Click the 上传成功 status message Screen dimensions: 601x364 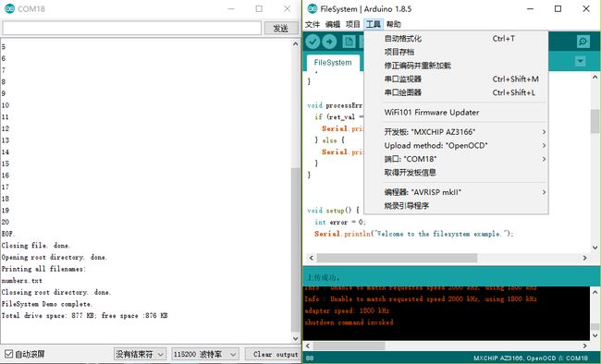[x=323, y=277]
